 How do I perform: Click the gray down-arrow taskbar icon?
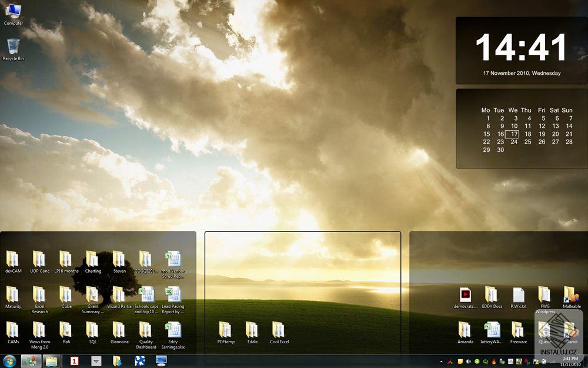96,362
